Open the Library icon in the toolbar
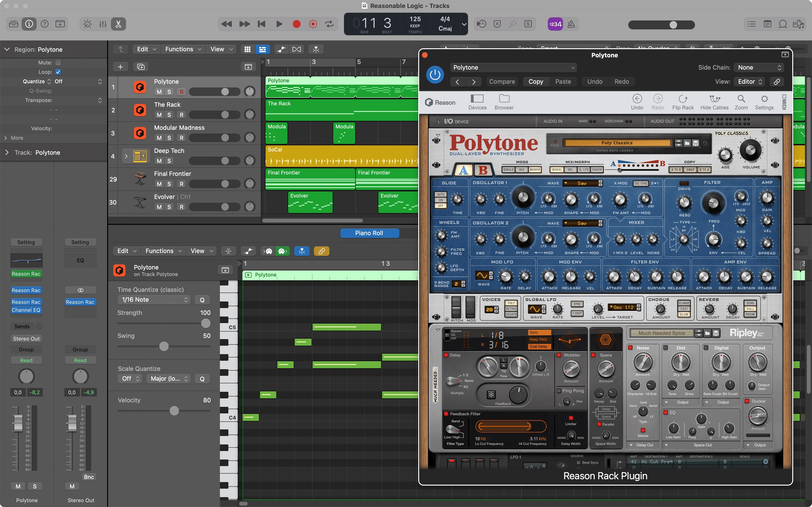This screenshot has width=812, height=507. tap(14, 24)
